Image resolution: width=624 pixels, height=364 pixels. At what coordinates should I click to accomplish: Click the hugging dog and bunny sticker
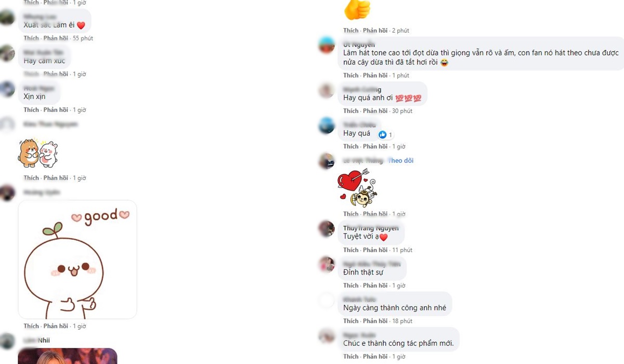tap(38, 154)
